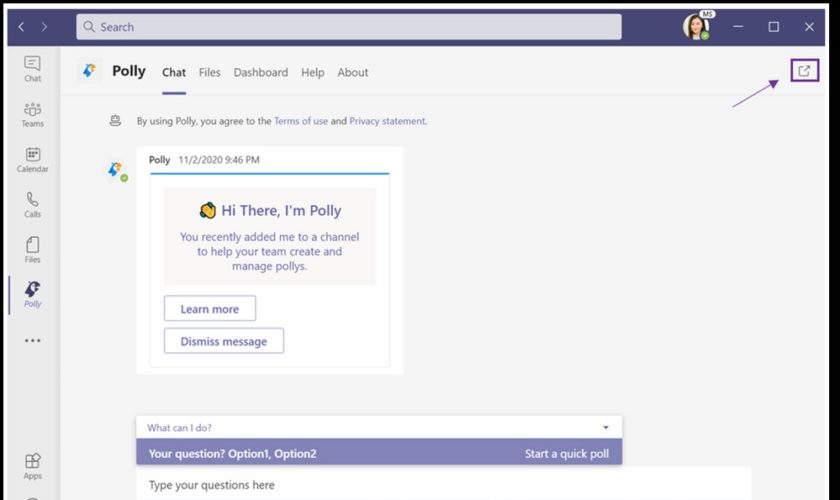
Task: Open Files in the left sidebar
Action: click(x=32, y=250)
